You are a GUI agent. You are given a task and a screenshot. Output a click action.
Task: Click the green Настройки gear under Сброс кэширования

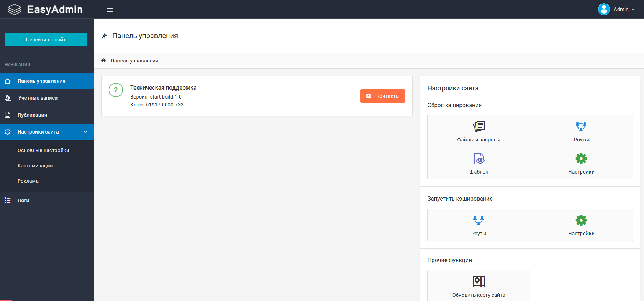click(x=581, y=159)
